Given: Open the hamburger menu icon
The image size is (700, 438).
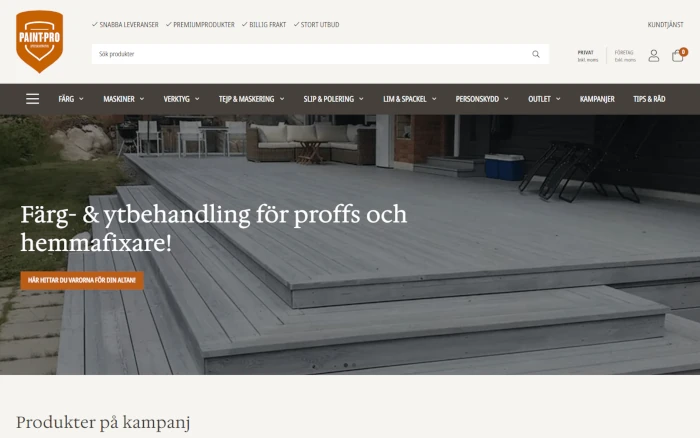Looking at the screenshot, I should [x=32, y=99].
